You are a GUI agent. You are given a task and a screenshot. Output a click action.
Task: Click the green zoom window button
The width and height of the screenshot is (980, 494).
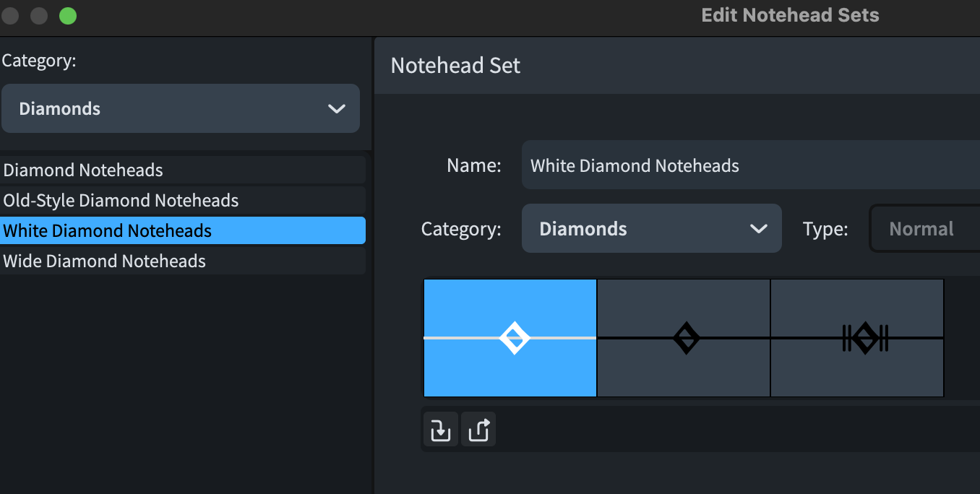(68, 16)
